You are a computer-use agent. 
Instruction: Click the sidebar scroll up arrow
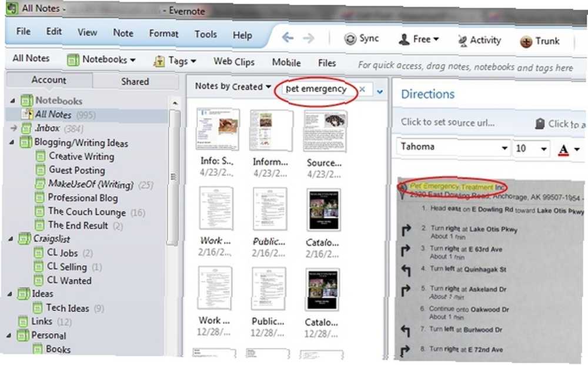click(x=175, y=102)
